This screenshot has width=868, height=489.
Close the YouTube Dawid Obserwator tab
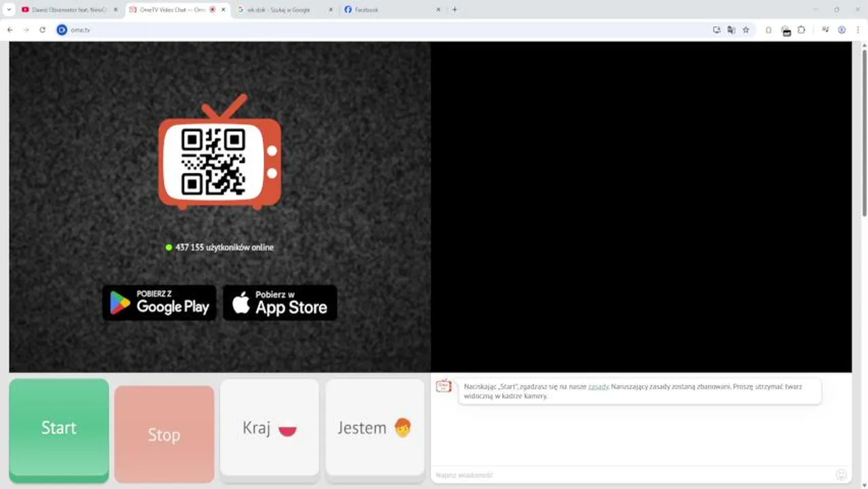pyautogui.click(x=115, y=10)
